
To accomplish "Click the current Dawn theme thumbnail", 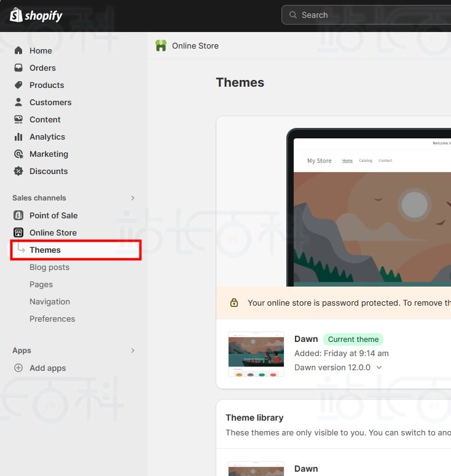I will tap(256, 354).
